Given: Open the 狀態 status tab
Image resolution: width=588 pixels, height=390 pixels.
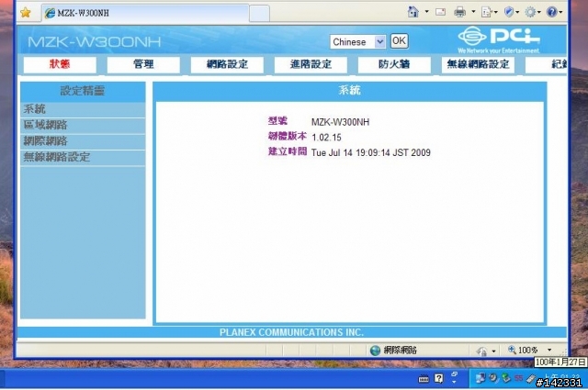Looking at the screenshot, I should (60, 64).
